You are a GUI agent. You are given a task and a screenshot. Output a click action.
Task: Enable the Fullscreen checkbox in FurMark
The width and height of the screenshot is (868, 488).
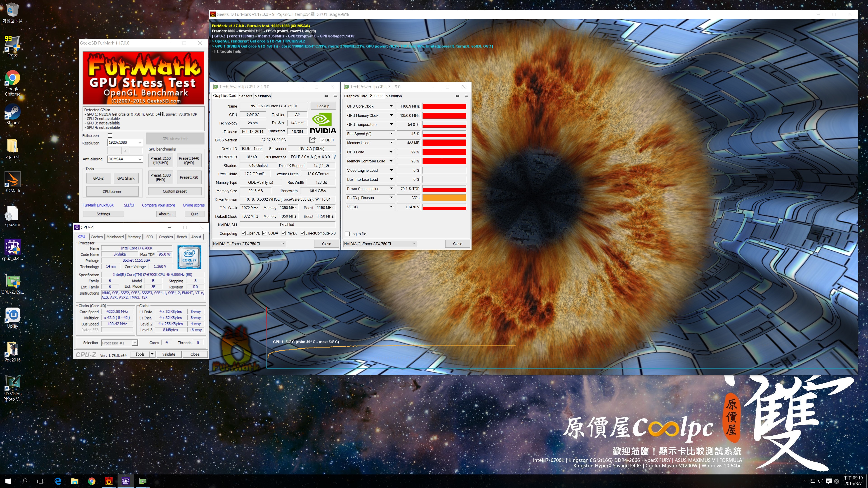tap(110, 135)
